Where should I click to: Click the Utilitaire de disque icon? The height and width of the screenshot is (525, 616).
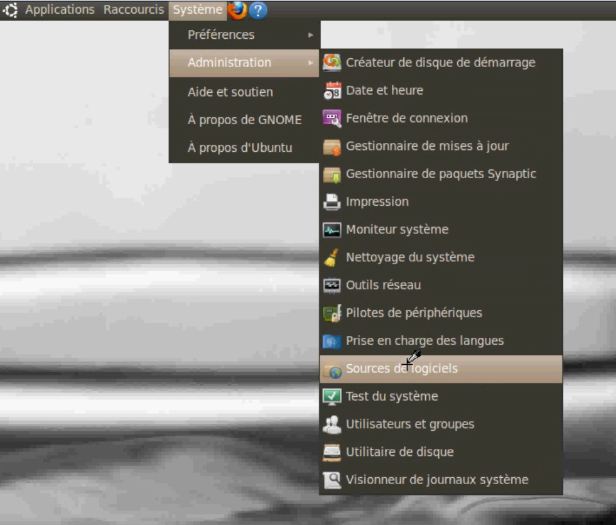point(332,452)
